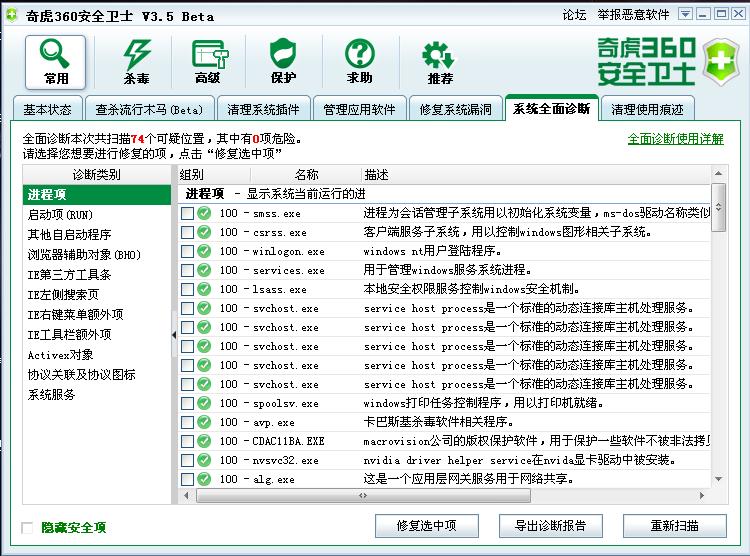Select the 其他自启动程序 category
Image resolution: width=750 pixels, height=556 pixels.
pos(97,234)
